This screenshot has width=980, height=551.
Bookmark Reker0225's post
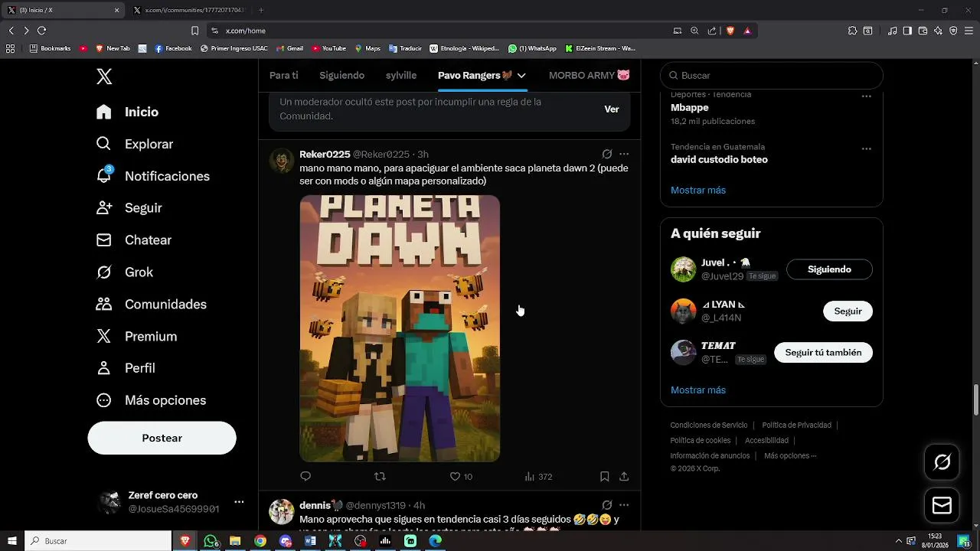click(604, 476)
